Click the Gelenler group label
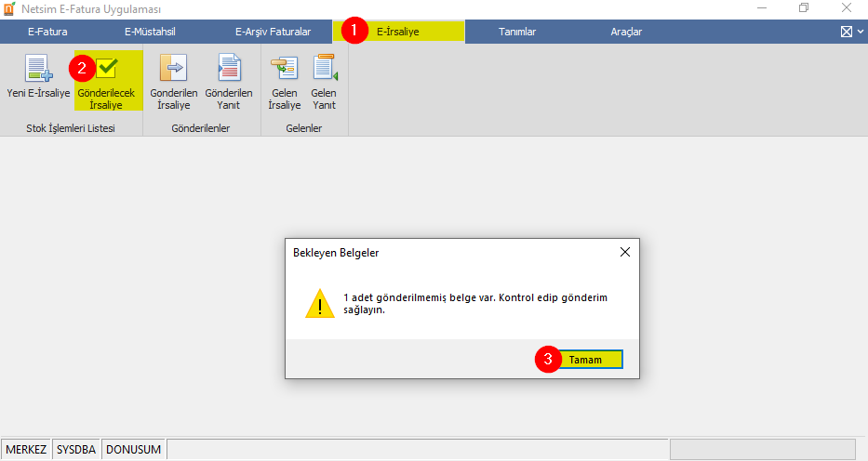 point(304,128)
